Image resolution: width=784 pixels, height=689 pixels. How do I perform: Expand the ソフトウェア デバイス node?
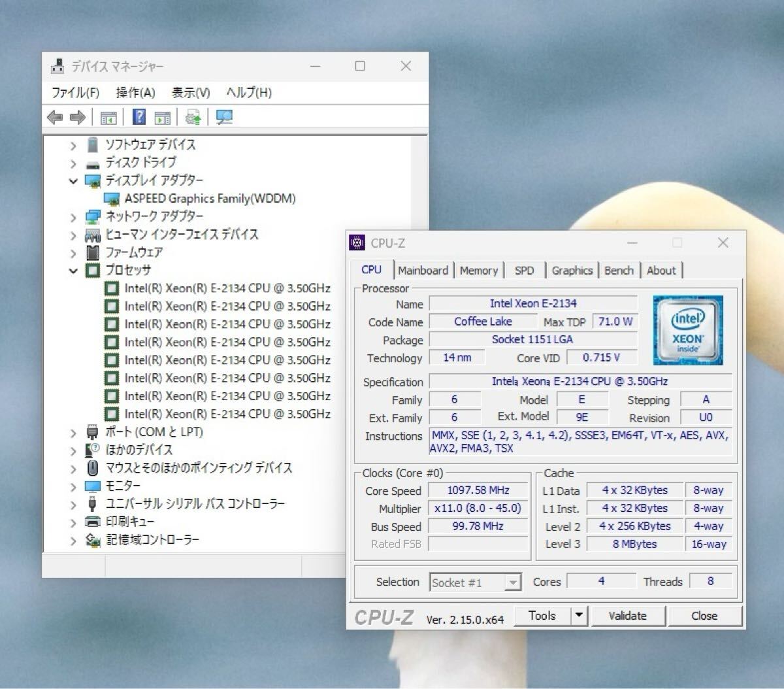73,146
